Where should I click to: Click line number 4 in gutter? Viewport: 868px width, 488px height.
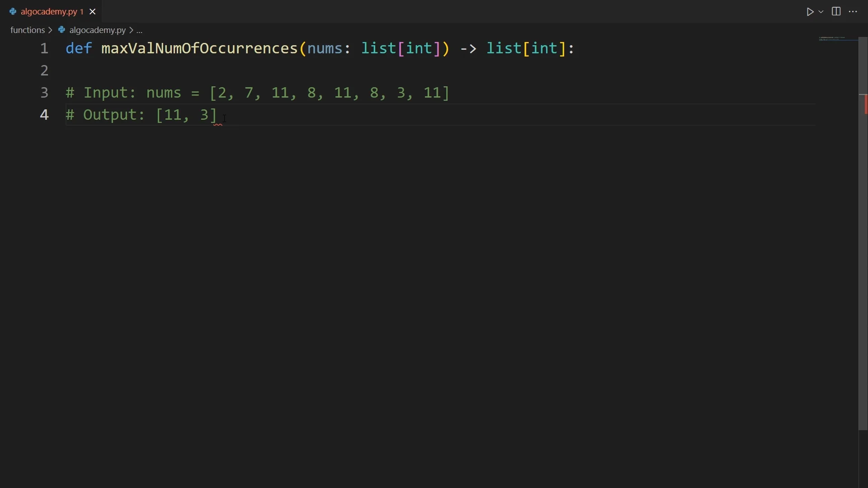[x=44, y=115]
